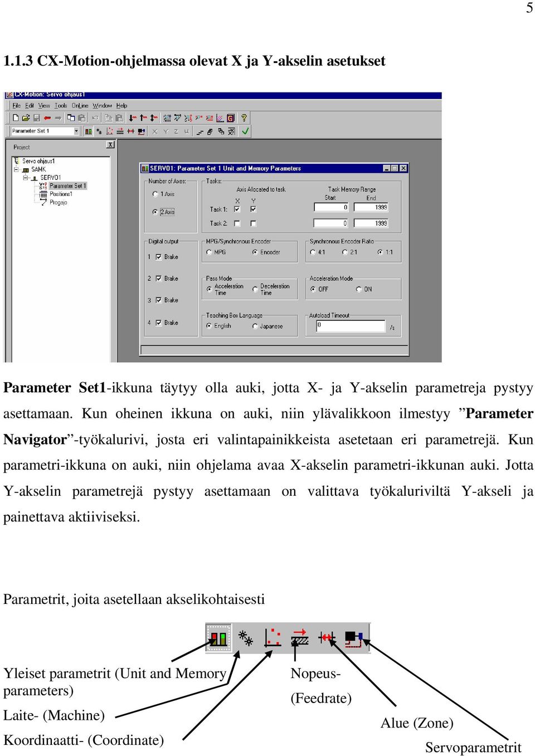Select the 1 Axis radio button
The width and height of the screenshot is (535, 756).
[x=155, y=194]
